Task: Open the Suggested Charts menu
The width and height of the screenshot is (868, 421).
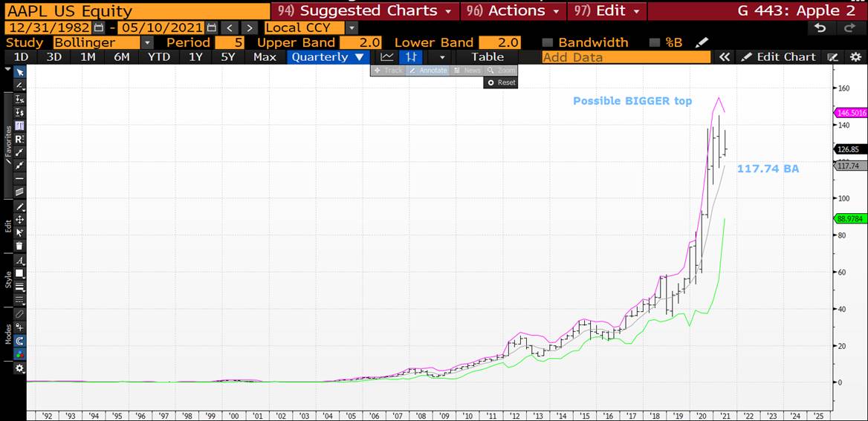Action: (364, 10)
